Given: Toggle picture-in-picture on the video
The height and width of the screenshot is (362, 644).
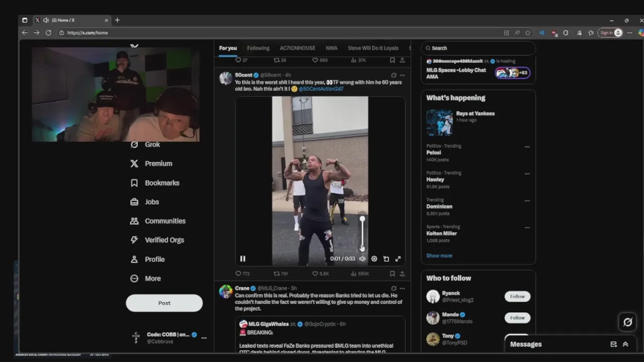Looking at the screenshot, I should [386, 258].
